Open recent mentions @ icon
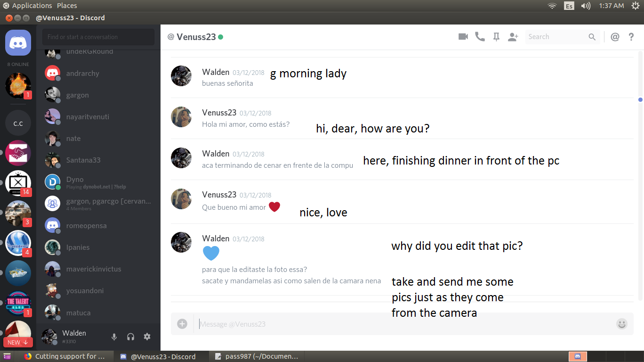644x362 pixels. coord(615,37)
